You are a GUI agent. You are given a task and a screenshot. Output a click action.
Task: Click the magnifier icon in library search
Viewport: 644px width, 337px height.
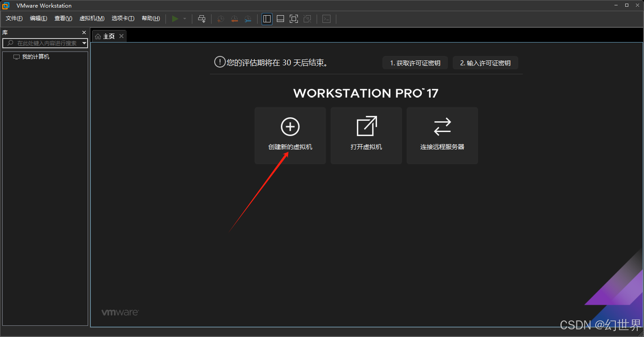click(11, 43)
